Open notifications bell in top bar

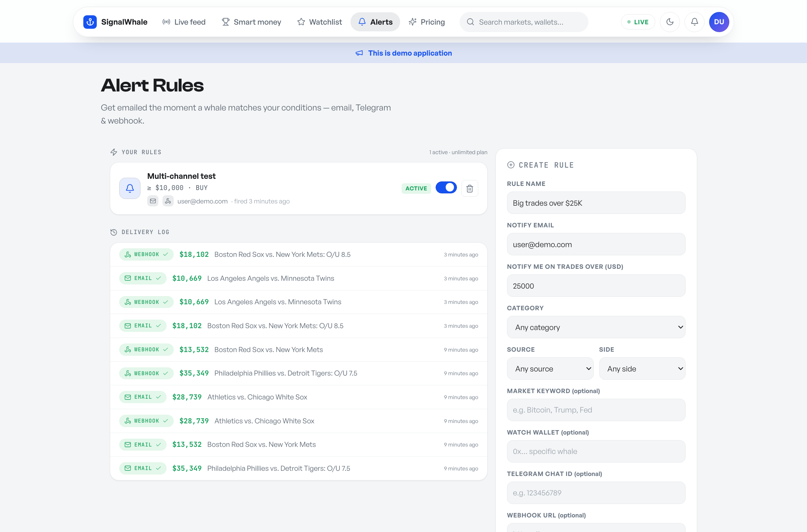click(x=695, y=22)
